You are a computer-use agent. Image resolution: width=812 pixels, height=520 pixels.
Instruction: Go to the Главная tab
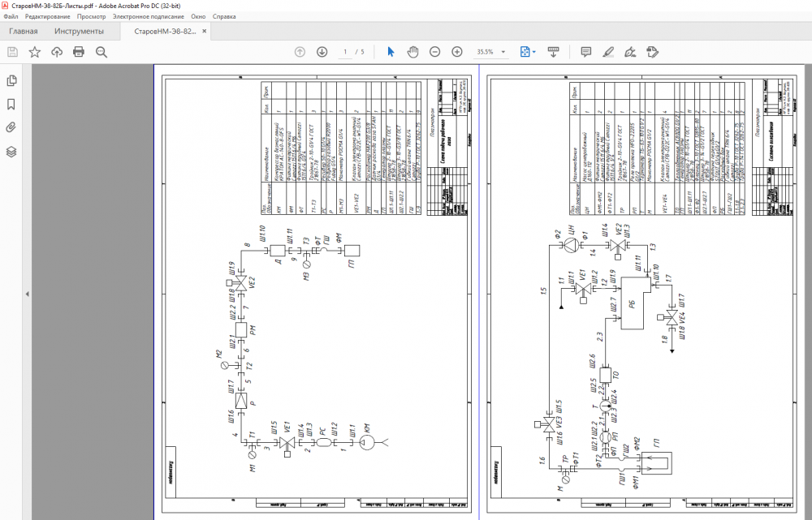click(x=23, y=32)
